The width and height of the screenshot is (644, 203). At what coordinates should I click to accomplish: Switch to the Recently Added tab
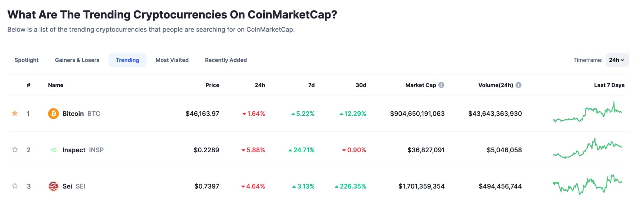tap(225, 60)
